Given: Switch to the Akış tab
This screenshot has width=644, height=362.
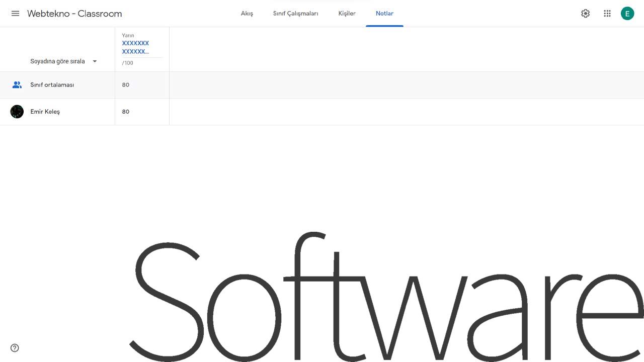Looking at the screenshot, I should click(247, 14).
